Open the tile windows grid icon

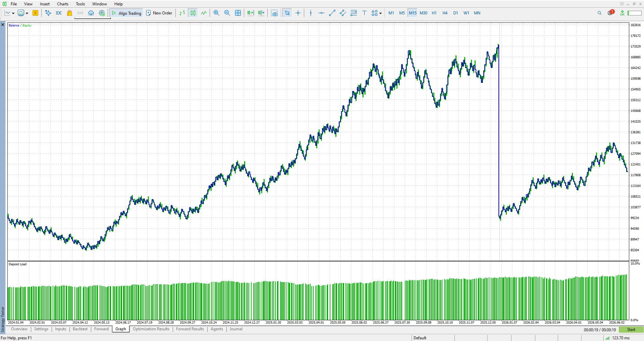238,13
